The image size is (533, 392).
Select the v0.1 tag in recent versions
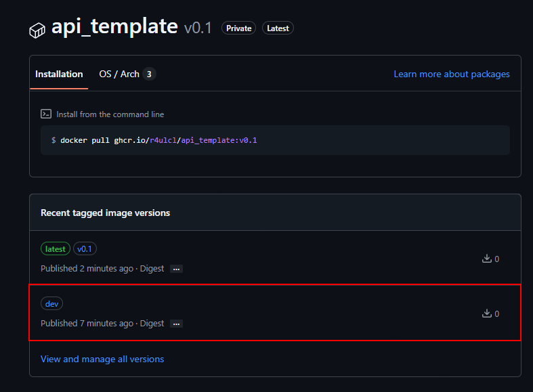click(85, 249)
